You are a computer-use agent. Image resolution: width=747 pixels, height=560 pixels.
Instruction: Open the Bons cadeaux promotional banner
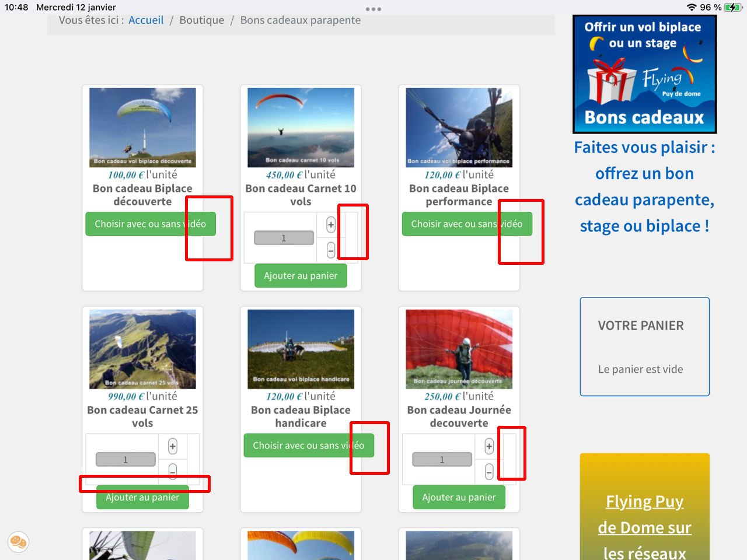(x=644, y=74)
